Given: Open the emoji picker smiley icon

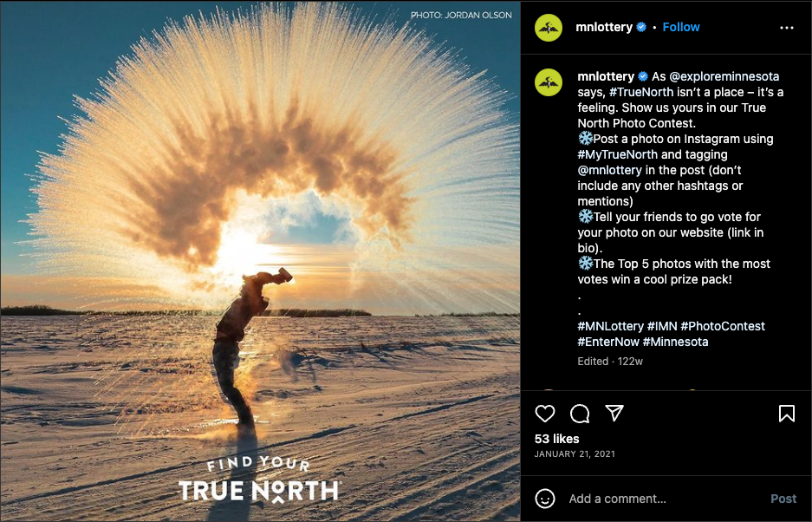Looking at the screenshot, I should click(545, 499).
